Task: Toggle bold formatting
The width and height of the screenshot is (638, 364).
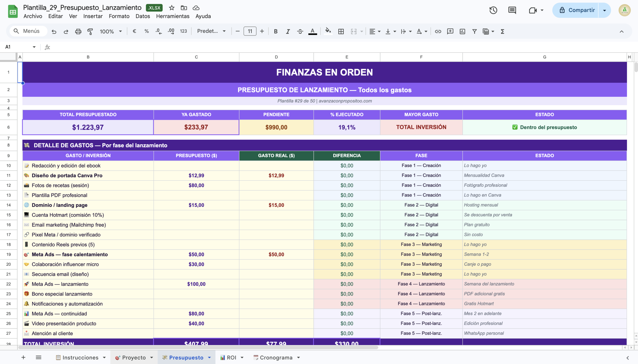Action: 275,32
